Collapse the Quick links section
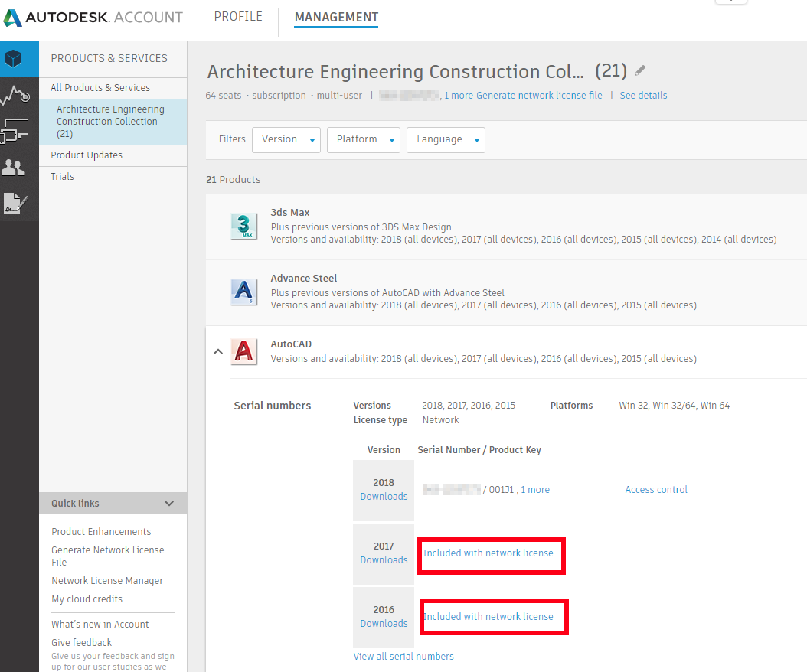Viewport: 807px width, 672px height. tap(169, 503)
